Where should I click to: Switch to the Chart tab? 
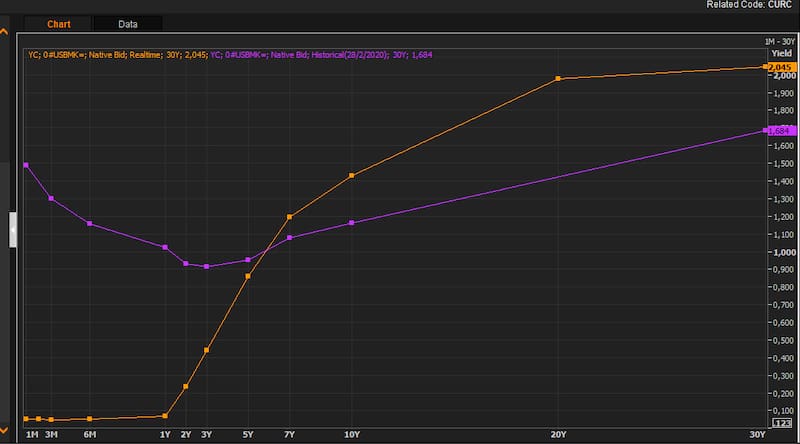(x=58, y=23)
